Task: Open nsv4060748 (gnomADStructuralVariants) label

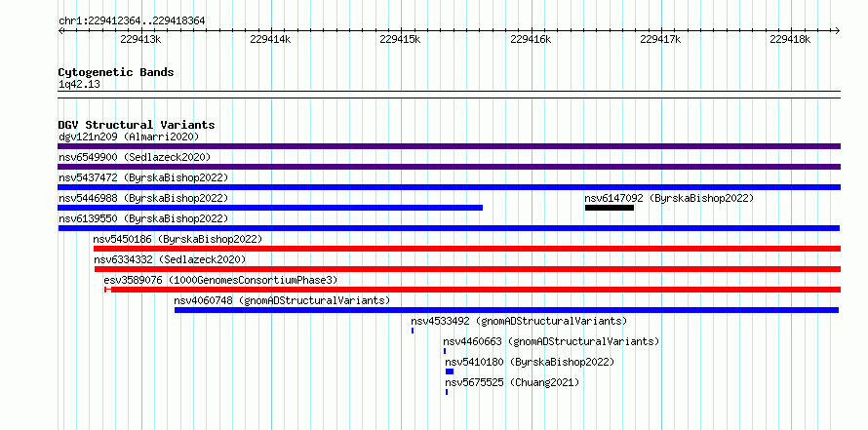Action: click(282, 300)
